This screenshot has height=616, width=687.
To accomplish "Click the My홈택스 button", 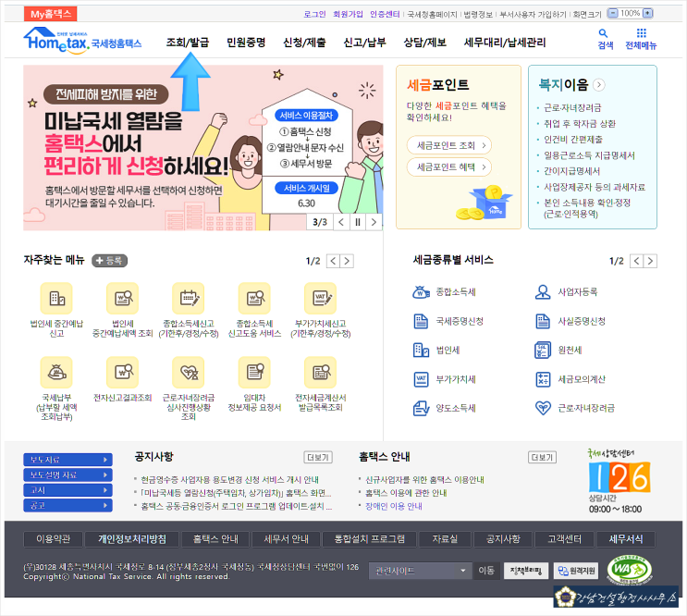I will [50, 14].
